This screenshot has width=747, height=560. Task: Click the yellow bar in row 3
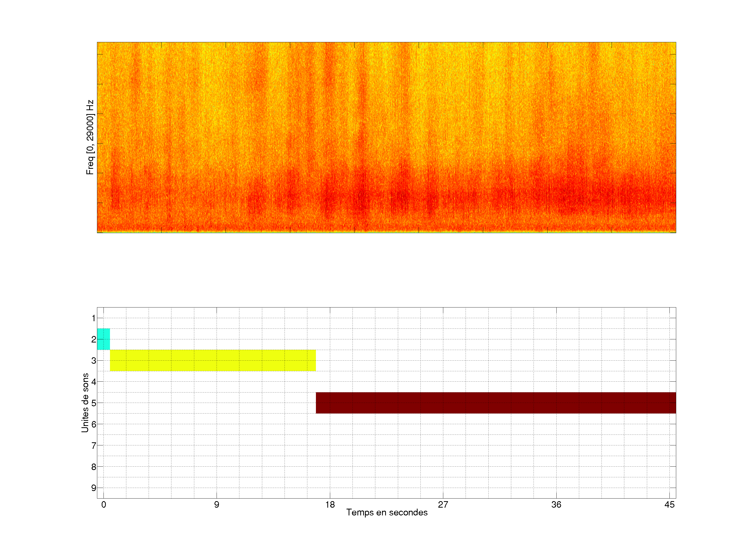tap(213, 360)
